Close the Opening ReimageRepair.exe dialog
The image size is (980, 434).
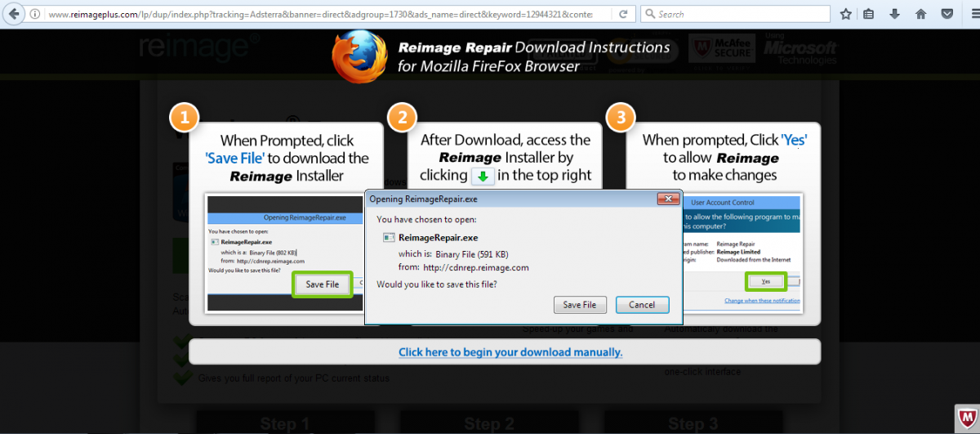pyautogui.click(x=668, y=199)
